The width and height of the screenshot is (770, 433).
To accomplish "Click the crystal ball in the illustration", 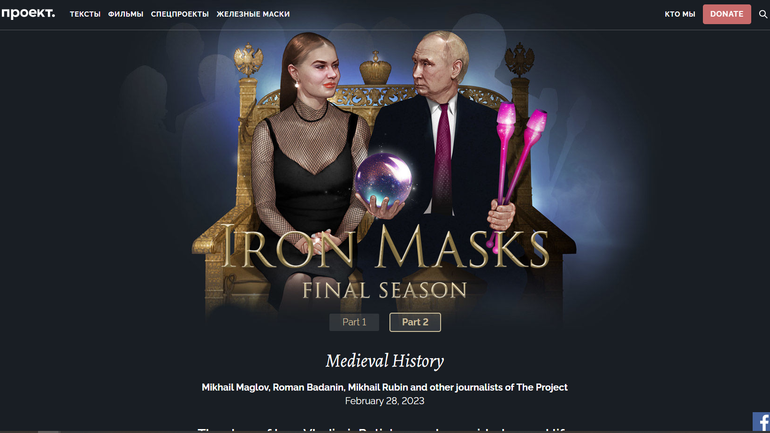I will [383, 181].
